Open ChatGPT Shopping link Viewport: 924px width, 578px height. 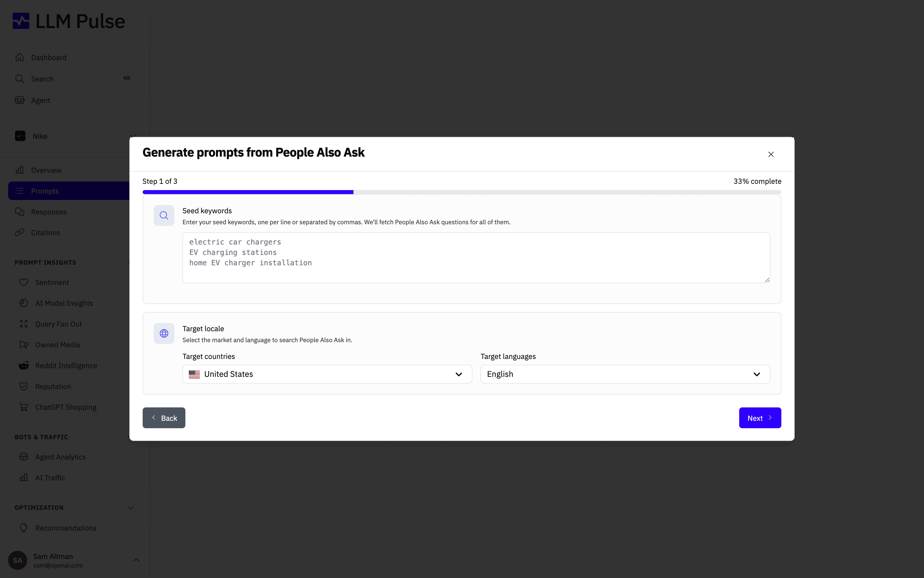(66, 407)
